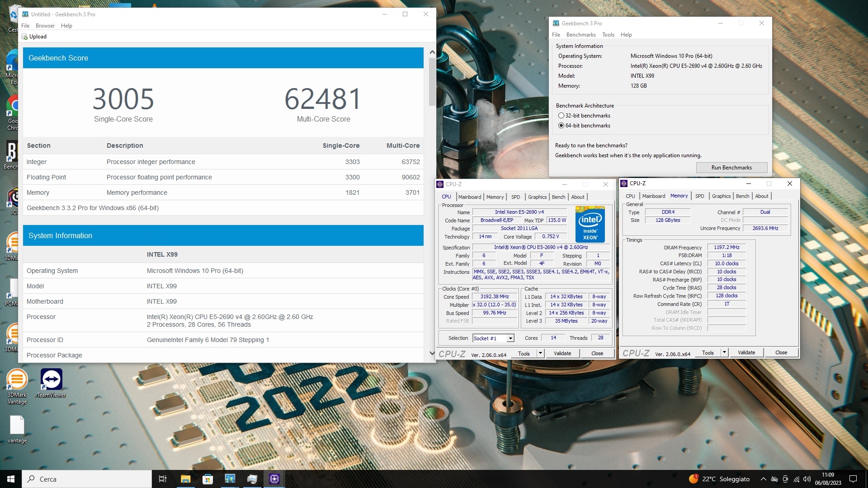Click the Integer row in results table

click(x=223, y=162)
